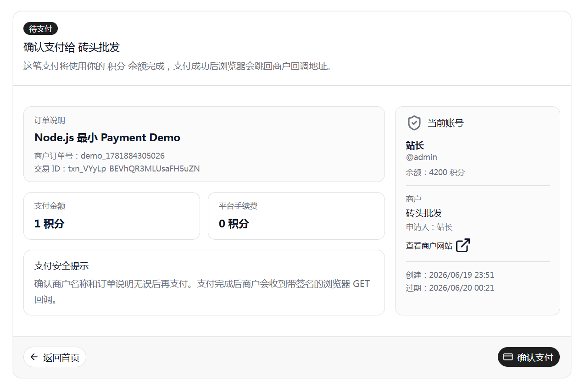Click the 当前账号 heading text
585x392 pixels.
446,123
